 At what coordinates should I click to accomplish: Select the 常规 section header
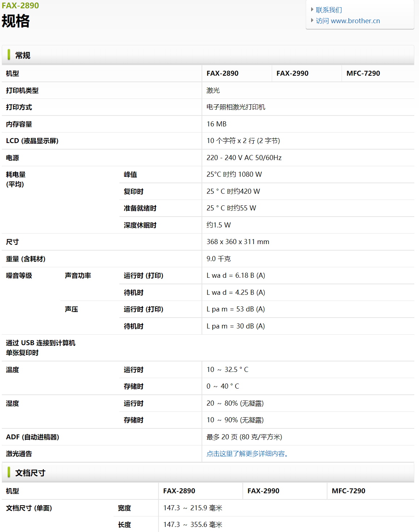[x=208, y=55]
